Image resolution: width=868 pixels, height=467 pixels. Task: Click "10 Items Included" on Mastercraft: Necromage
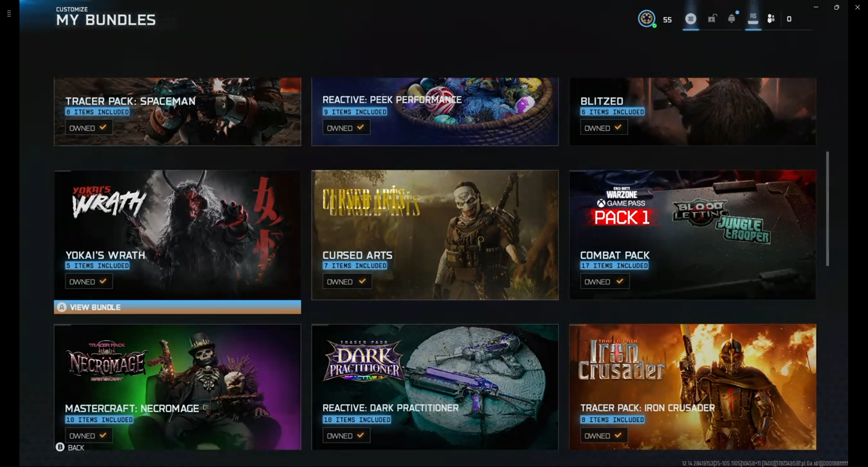point(99,420)
